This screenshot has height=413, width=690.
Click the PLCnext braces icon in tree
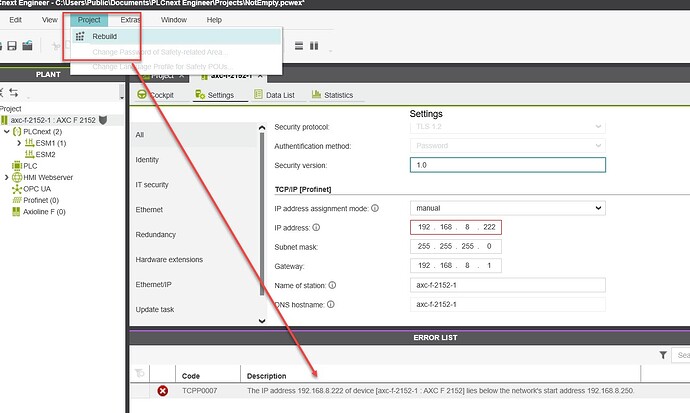coord(17,132)
